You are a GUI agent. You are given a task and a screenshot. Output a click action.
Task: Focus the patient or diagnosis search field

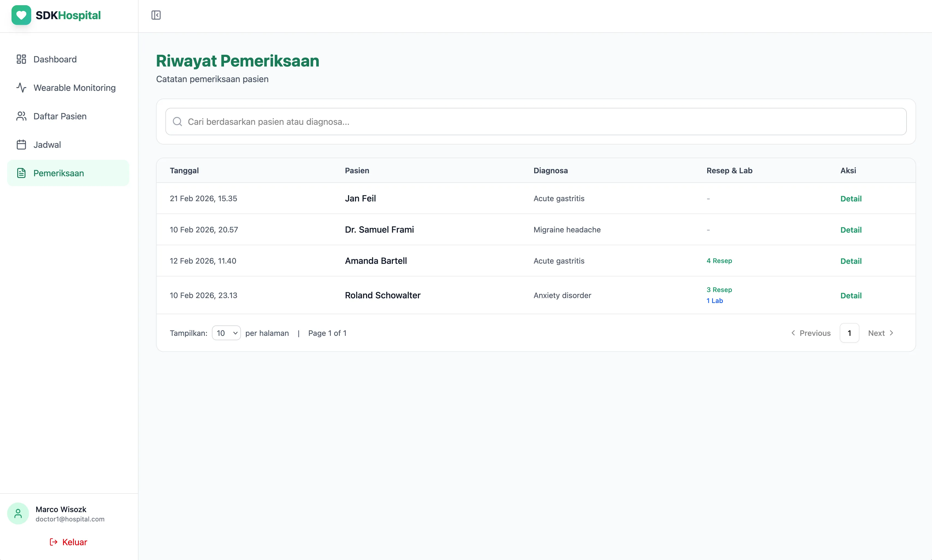pyautogui.click(x=536, y=122)
